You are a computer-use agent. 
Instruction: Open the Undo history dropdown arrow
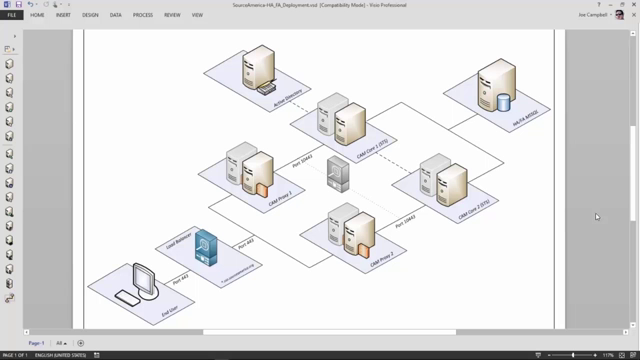pyautogui.click(x=36, y=4)
